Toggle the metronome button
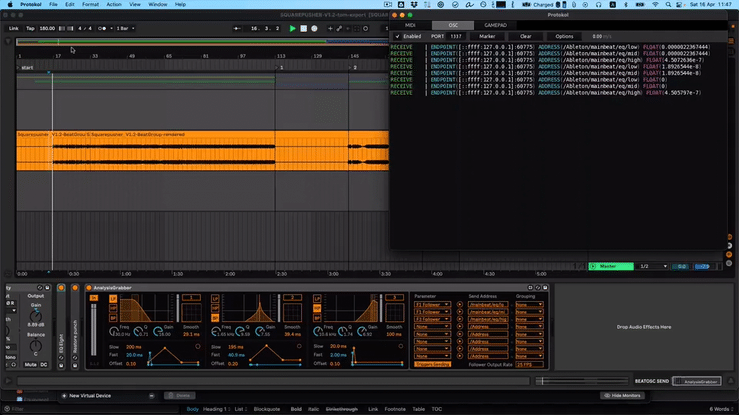This screenshot has height=415, width=739. [x=102, y=28]
